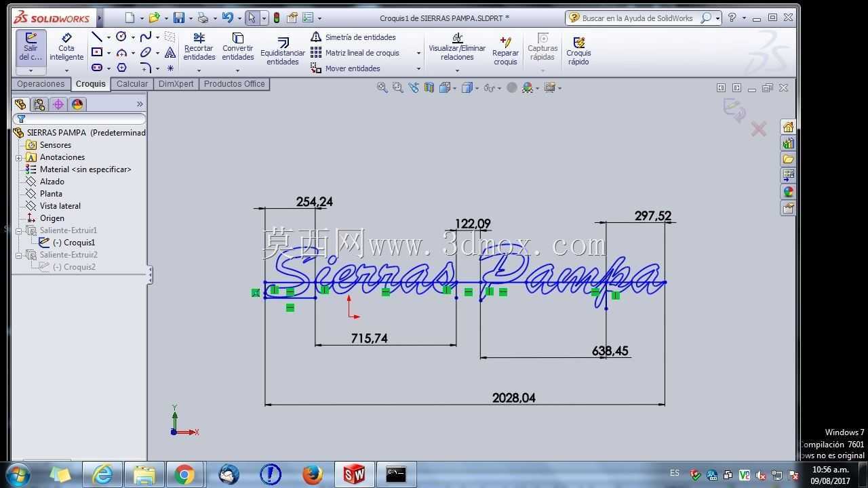Screen dimensions: 868x488
Task: Choose the Circle sketch tool
Action: (121, 37)
